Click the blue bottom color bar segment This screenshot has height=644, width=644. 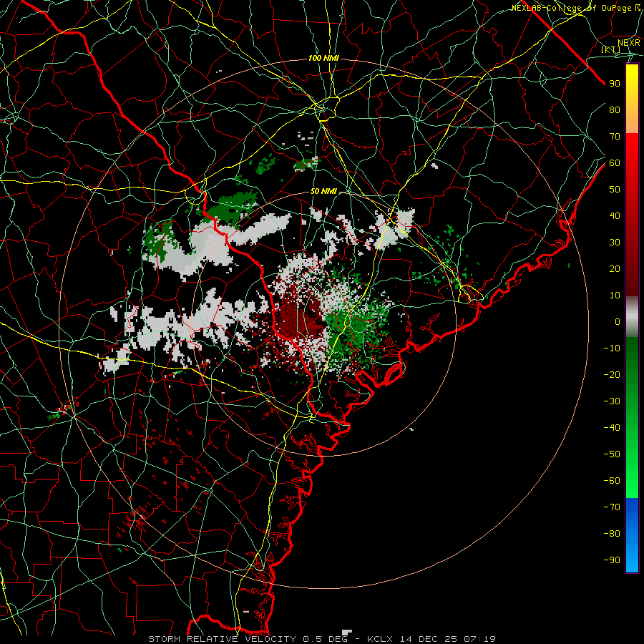632,535
